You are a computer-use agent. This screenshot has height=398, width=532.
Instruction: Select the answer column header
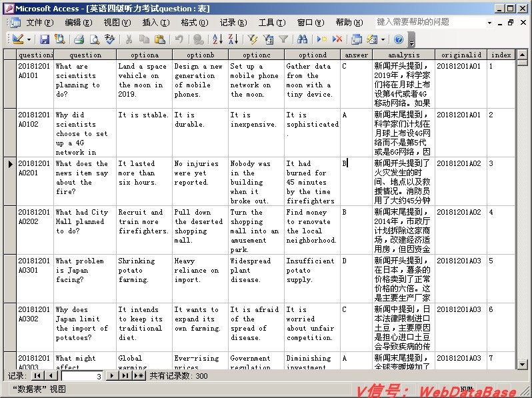(356, 55)
